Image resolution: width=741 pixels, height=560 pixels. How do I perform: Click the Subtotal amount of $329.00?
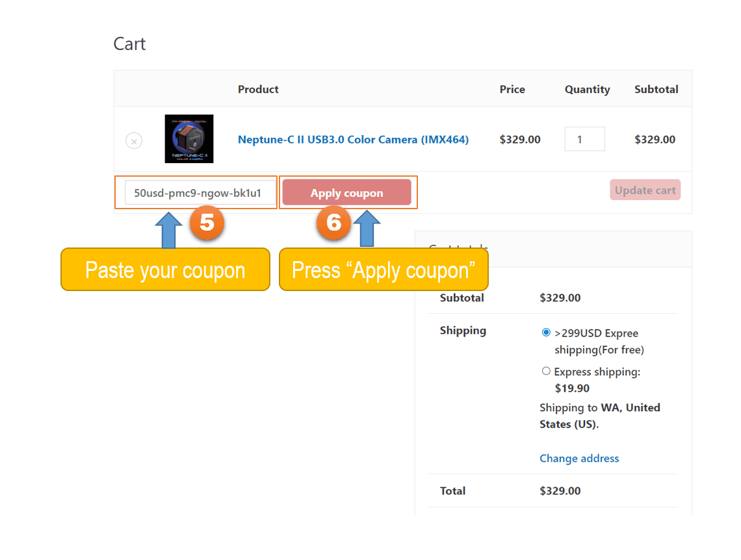pyautogui.click(x=561, y=298)
